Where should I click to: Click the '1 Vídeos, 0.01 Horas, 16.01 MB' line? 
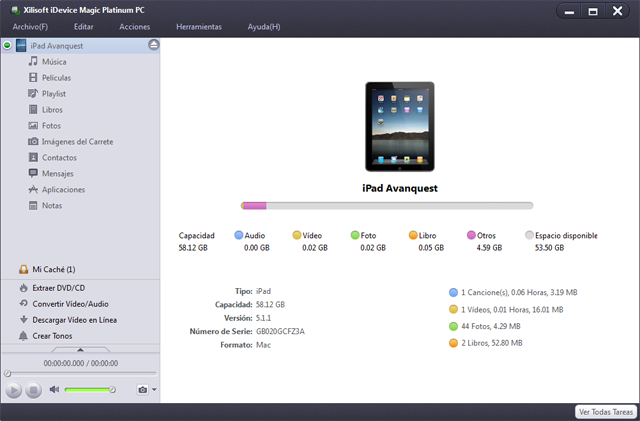[x=512, y=310]
